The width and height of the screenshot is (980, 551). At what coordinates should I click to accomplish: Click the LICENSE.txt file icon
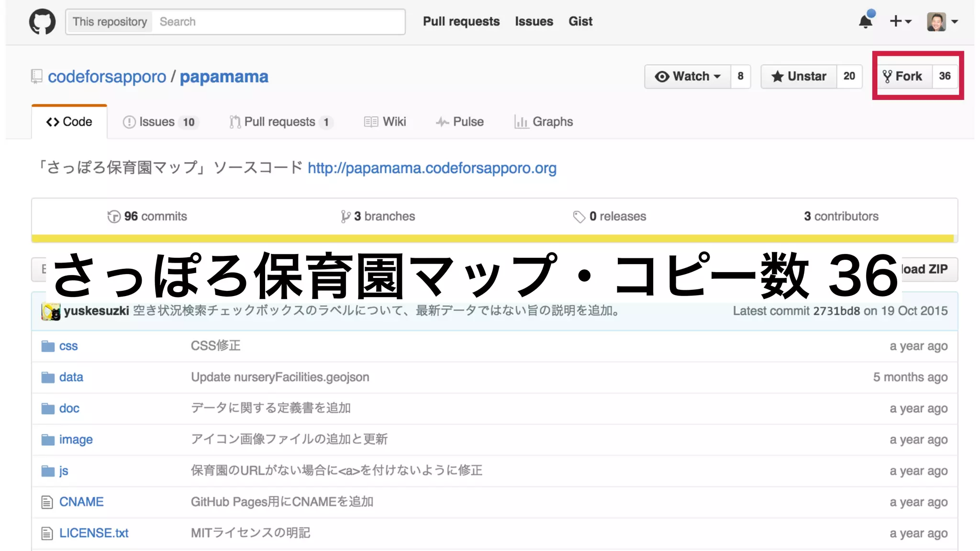point(47,533)
